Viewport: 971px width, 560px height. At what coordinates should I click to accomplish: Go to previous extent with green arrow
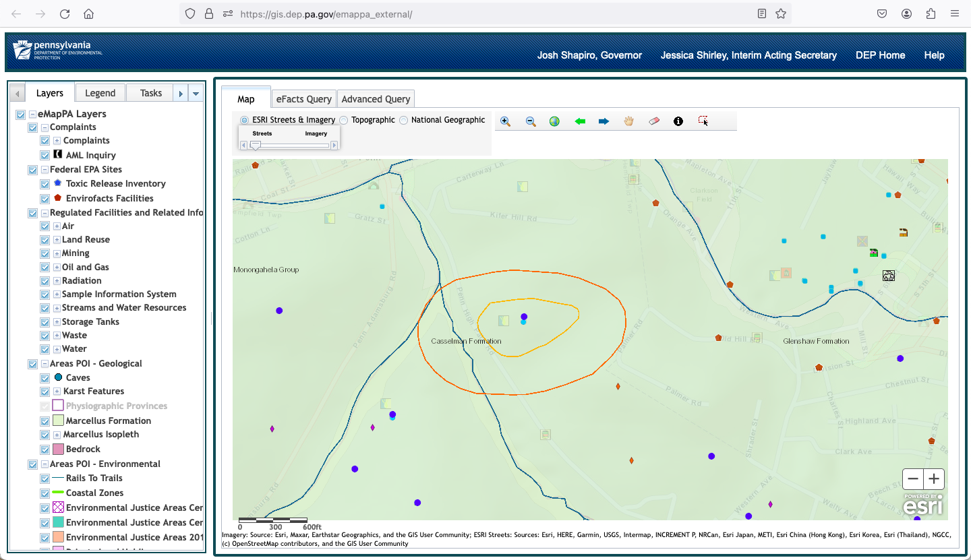click(580, 121)
